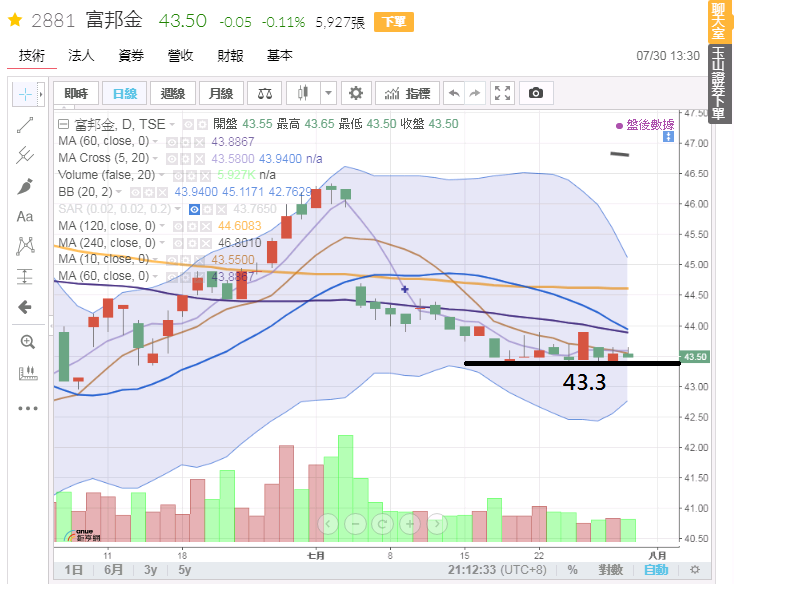
Task: Switch to the 資券 tab
Action: pyautogui.click(x=131, y=55)
